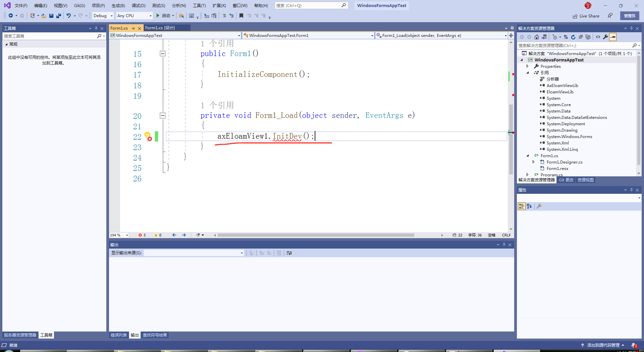Viewport: 644px width, 352px height.
Task: Toggle auto-hide pin of Properties panel
Action: point(631,190)
